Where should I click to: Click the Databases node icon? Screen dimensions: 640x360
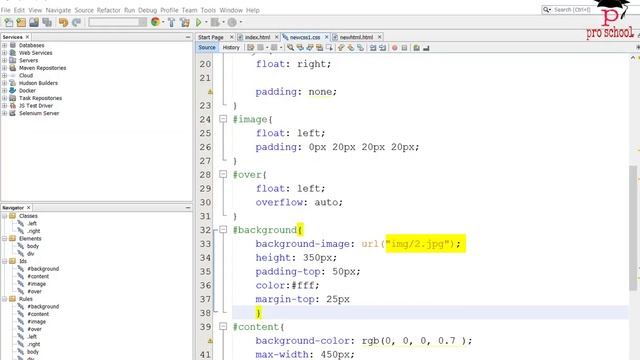13,45
